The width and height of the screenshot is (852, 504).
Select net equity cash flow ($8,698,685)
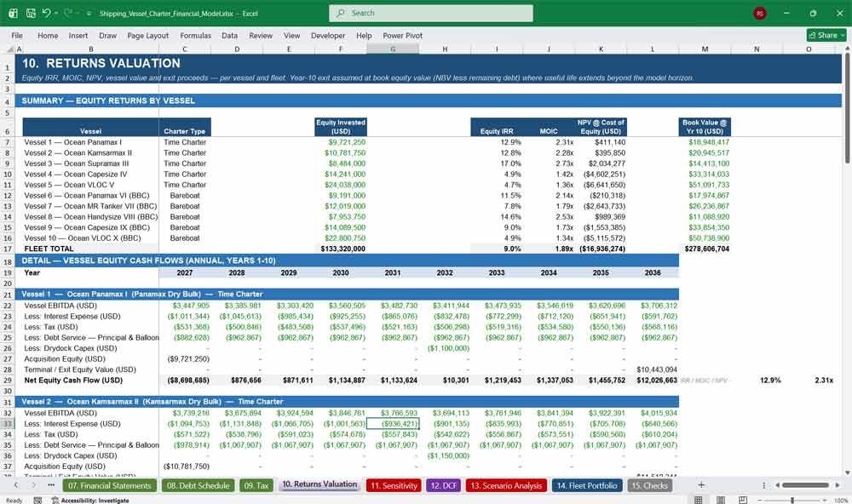point(185,381)
